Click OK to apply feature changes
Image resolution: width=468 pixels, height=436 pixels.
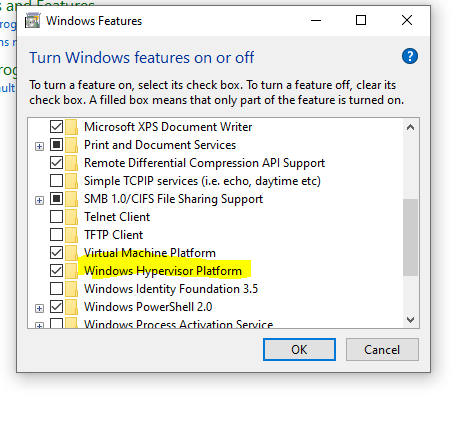coord(299,350)
